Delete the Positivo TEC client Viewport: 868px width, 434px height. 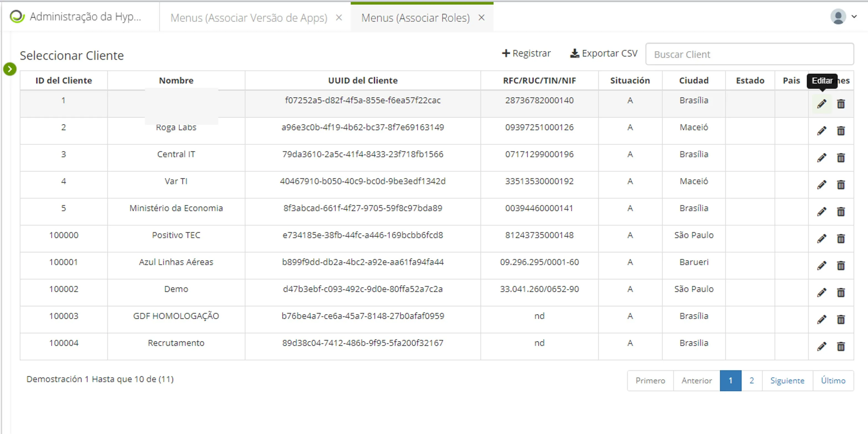tap(841, 238)
